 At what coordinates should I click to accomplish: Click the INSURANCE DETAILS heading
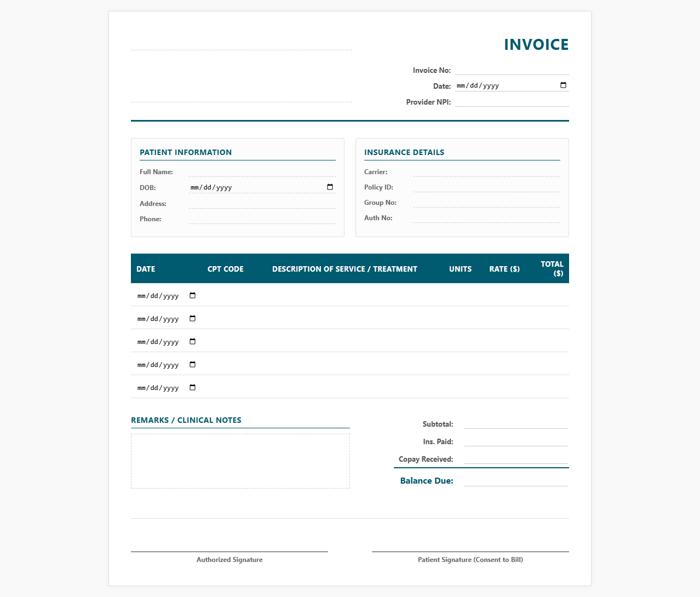click(404, 152)
